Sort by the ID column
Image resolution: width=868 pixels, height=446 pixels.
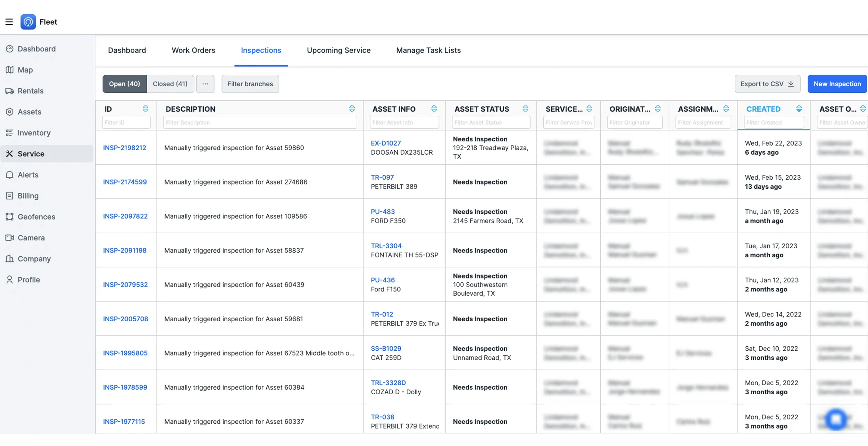pyautogui.click(x=145, y=109)
